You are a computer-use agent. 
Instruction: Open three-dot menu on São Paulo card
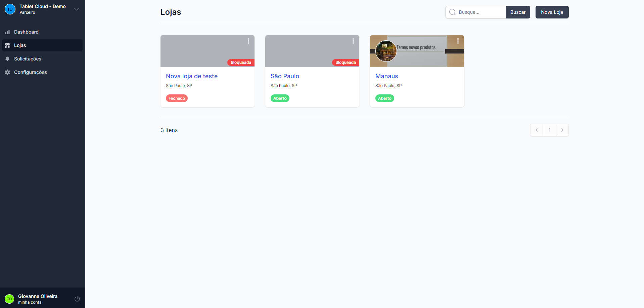pos(353,41)
